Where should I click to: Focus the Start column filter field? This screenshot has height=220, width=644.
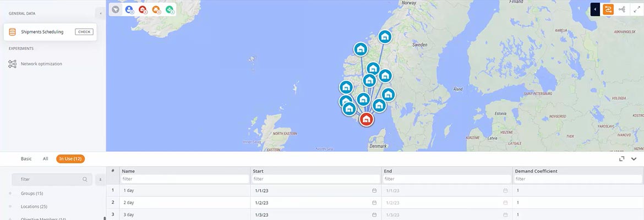[316, 179]
